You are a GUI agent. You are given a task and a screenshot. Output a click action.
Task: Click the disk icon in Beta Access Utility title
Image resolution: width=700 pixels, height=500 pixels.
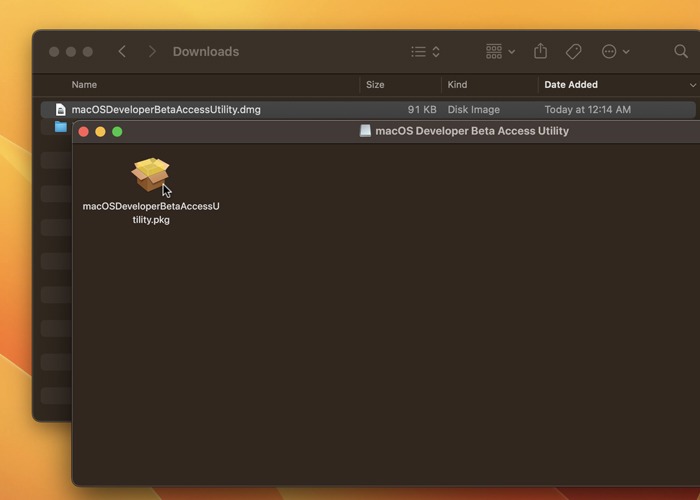(365, 131)
